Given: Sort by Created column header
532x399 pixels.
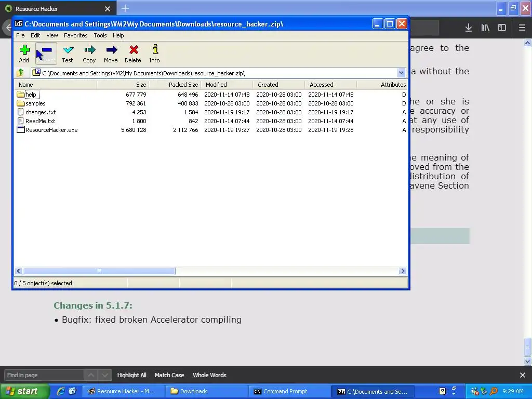Looking at the screenshot, I should pos(278,85).
